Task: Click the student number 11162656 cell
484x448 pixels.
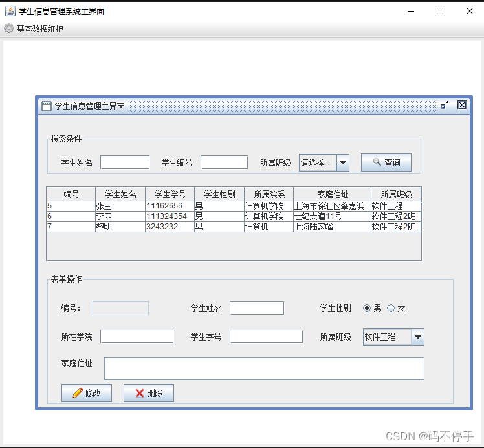Action: (170, 206)
